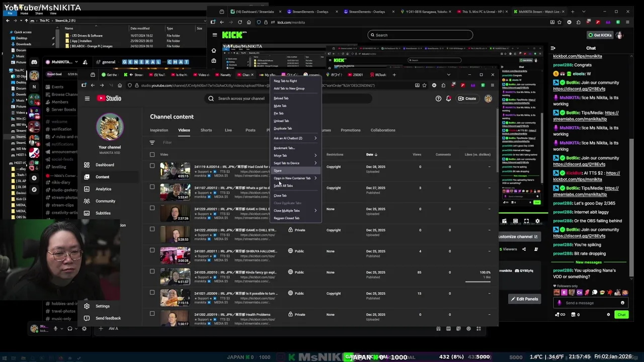
Task: Check the box for video 241119 #J02014
Action: [152, 166]
